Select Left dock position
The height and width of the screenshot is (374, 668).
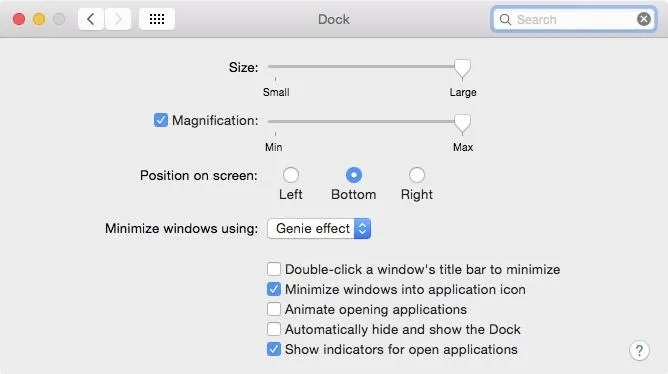tap(291, 175)
